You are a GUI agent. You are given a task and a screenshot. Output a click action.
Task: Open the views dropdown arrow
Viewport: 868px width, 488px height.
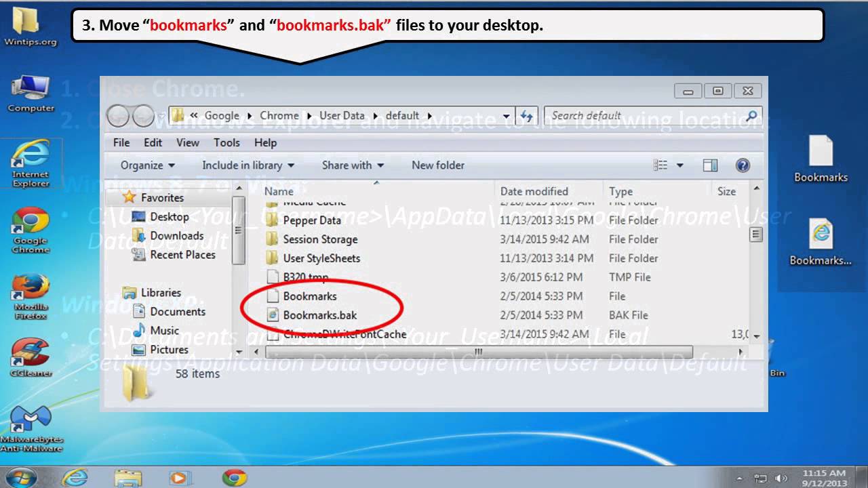[679, 165]
